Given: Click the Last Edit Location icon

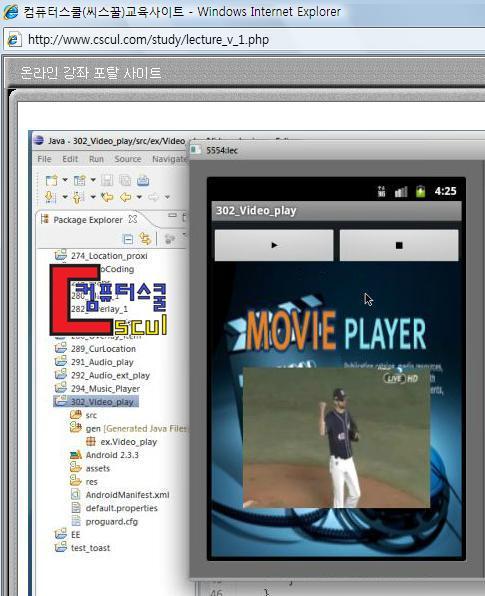Looking at the screenshot, I should (x=107, y=197).
